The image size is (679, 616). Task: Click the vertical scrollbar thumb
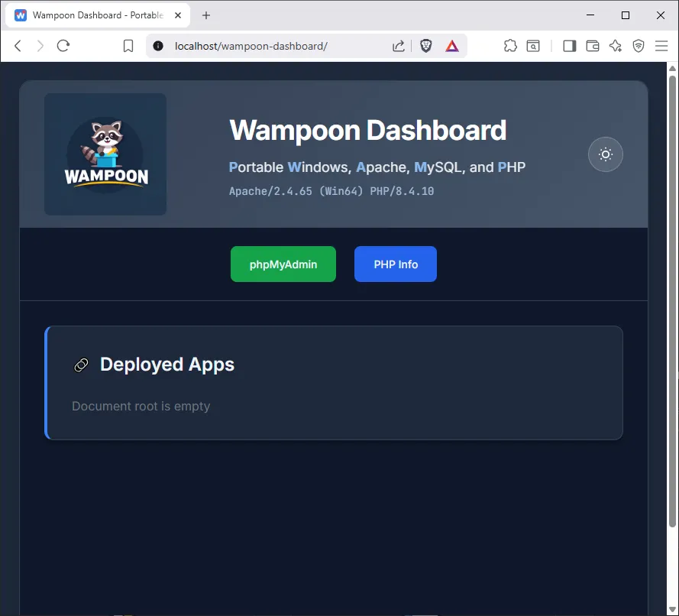pos(672,301)
